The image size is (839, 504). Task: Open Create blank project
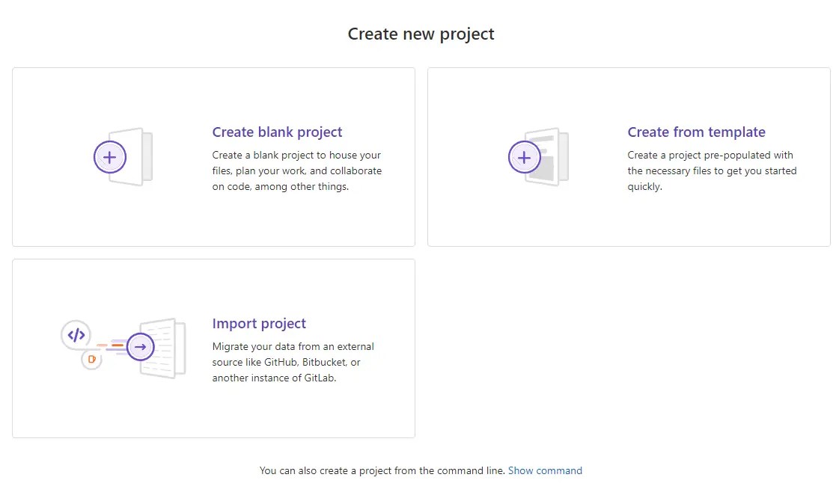[277, 132]
